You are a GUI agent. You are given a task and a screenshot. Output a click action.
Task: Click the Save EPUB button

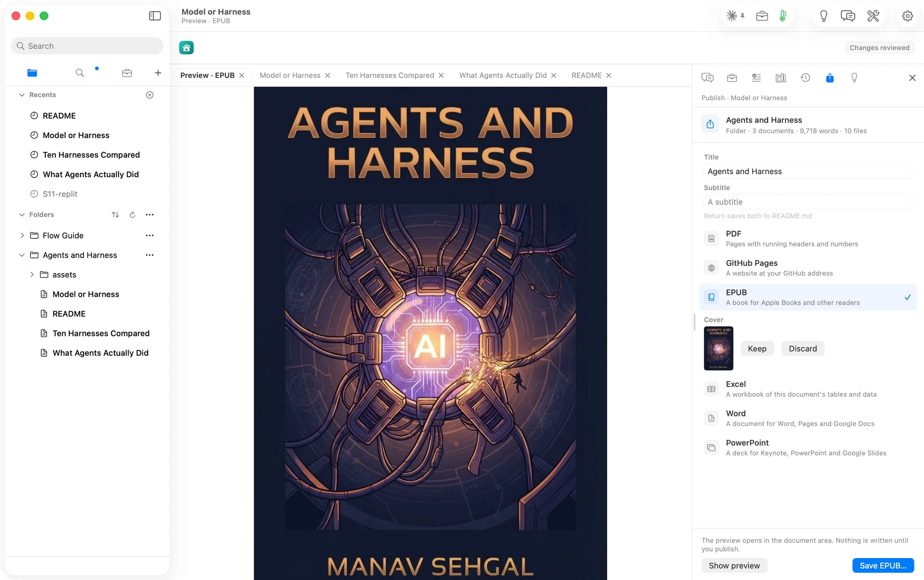pyautogui.click(x=883, y=566)
